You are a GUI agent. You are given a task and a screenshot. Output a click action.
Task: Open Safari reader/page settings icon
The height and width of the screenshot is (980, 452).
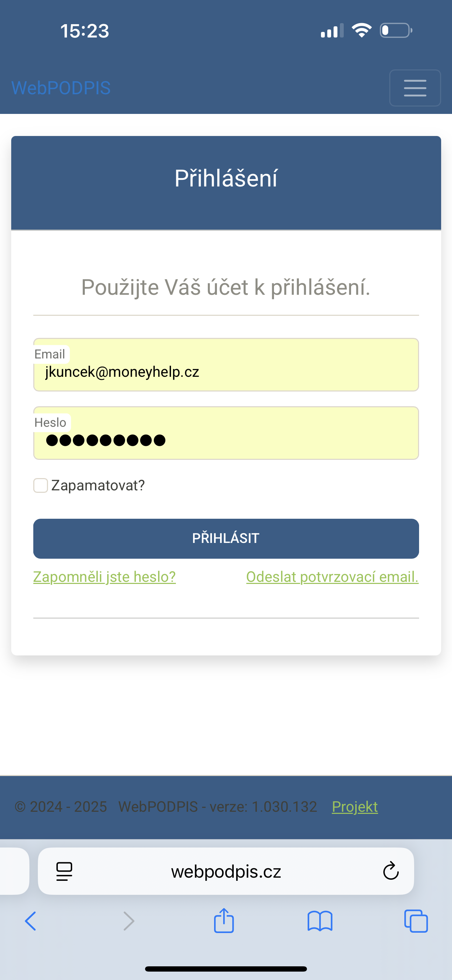tap(64, 871)
